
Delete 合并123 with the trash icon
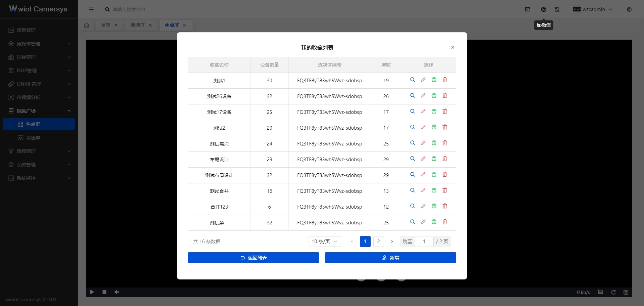[x=445, y=206]
